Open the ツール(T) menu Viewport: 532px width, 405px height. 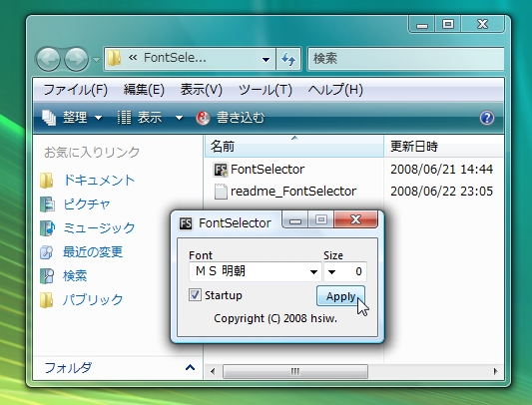point(266,90)
